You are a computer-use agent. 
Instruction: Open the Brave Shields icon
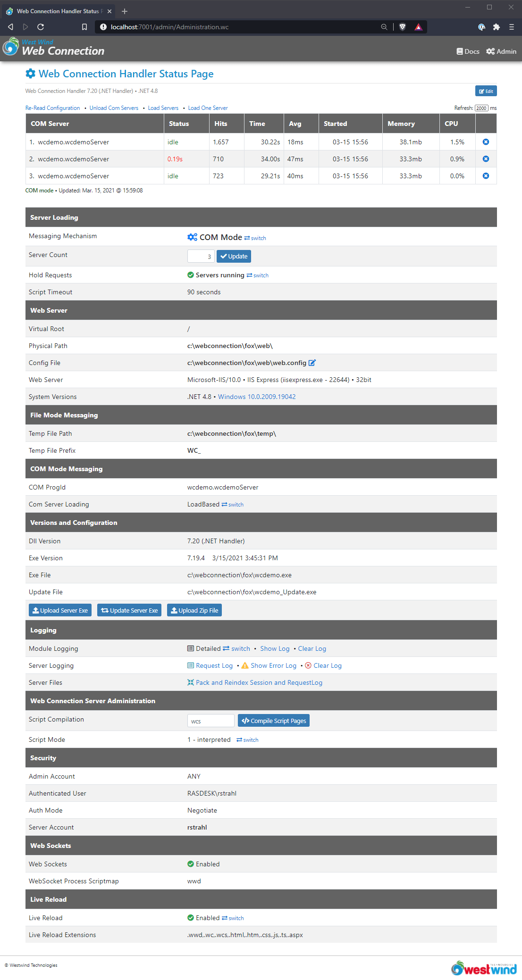(403, 27)
